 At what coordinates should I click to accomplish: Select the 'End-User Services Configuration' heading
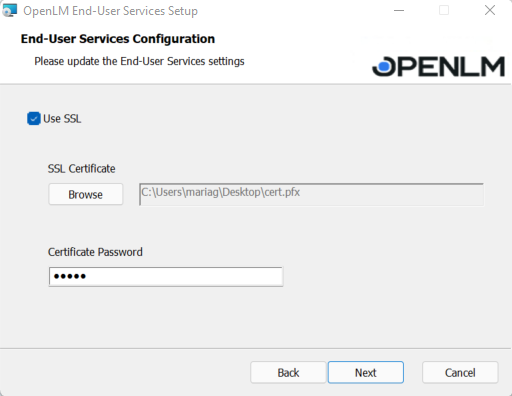[x=118, y=39]
